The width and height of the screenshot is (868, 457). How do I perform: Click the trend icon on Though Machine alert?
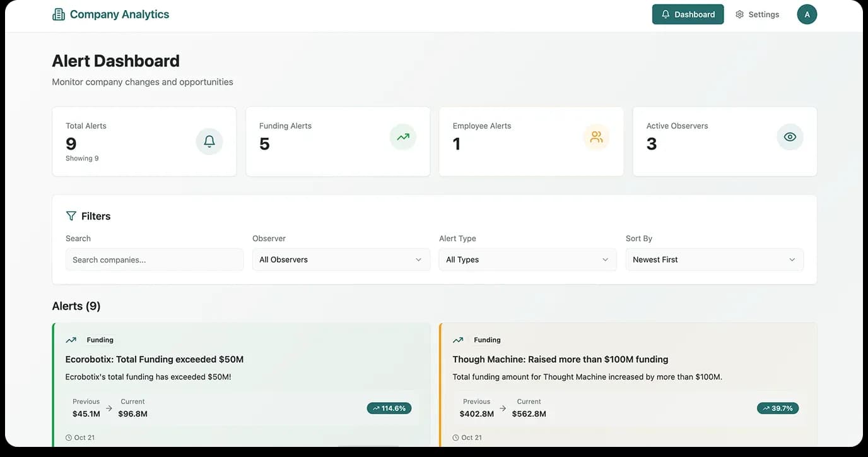tap(458, 340)
